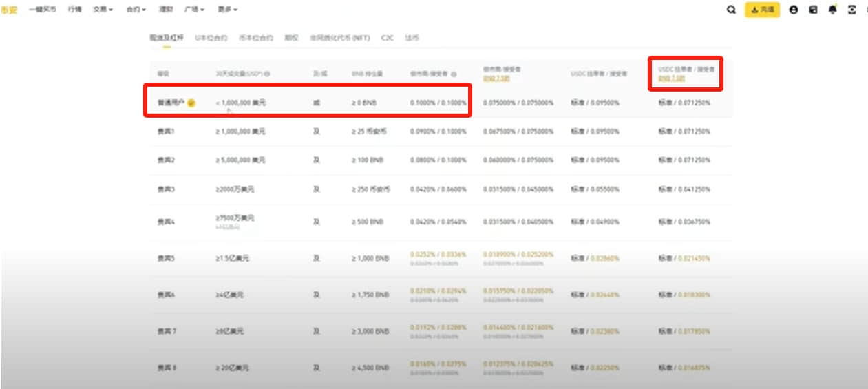Screen dimensions: 868x389
Task: Click the '≥ 4,500 BNB' cell
Action: [x=370, y=368]
